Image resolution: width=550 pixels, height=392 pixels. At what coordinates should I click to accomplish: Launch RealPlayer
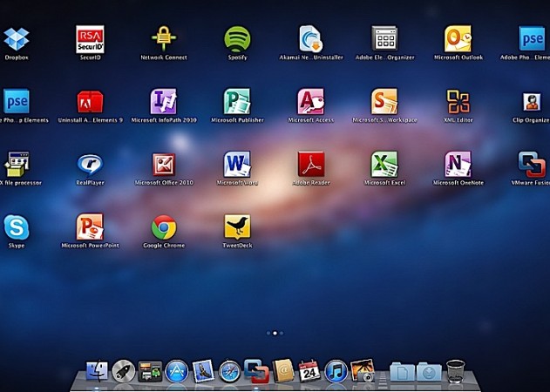click(90, 164)
